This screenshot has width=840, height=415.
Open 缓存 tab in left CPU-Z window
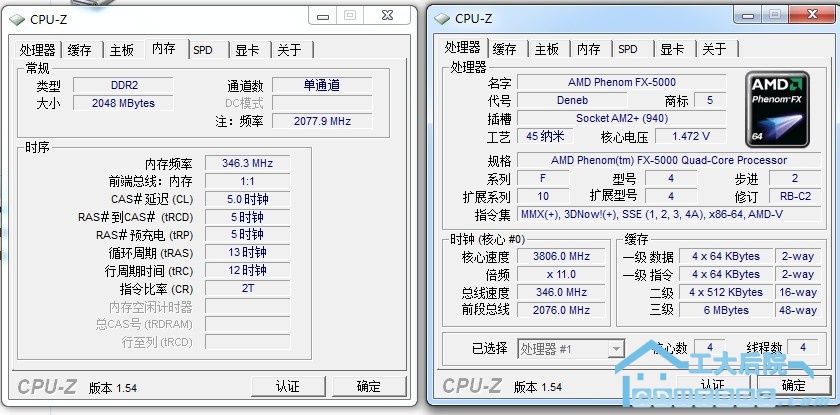pos(80,50)
